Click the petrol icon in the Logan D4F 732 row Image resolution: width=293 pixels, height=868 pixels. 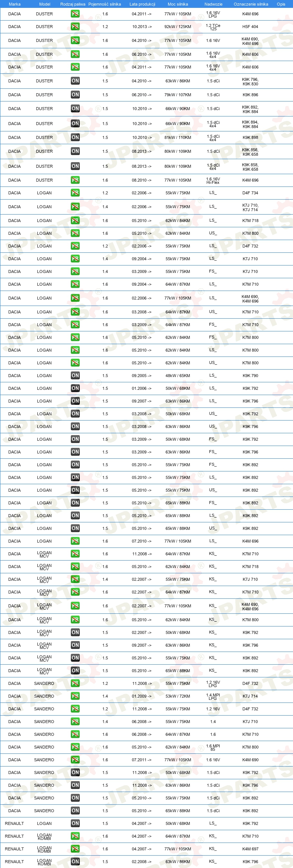click(x=75, y=246)
